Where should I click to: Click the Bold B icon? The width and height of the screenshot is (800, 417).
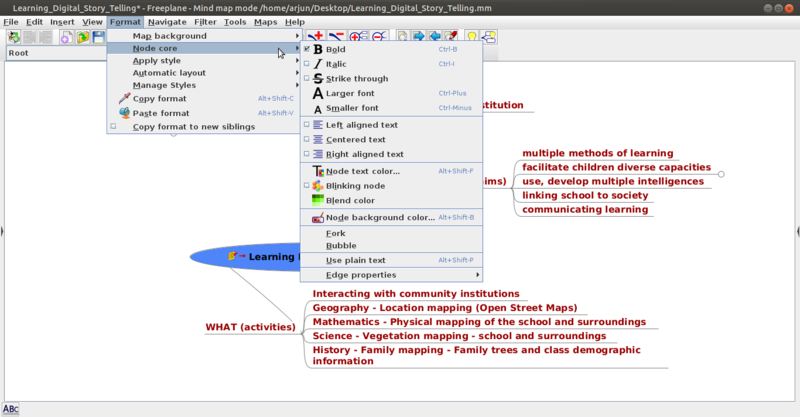point(318,49)
